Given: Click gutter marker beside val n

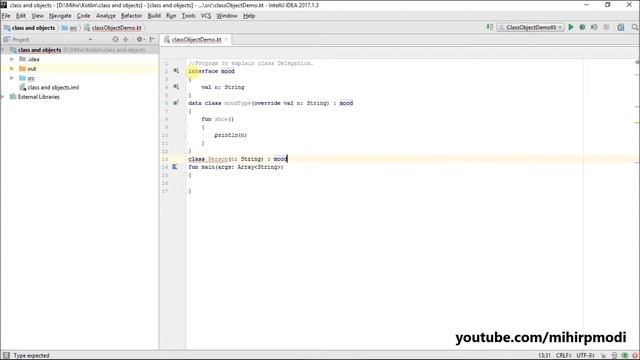Looking at the screenshot, I should point(176,87).
